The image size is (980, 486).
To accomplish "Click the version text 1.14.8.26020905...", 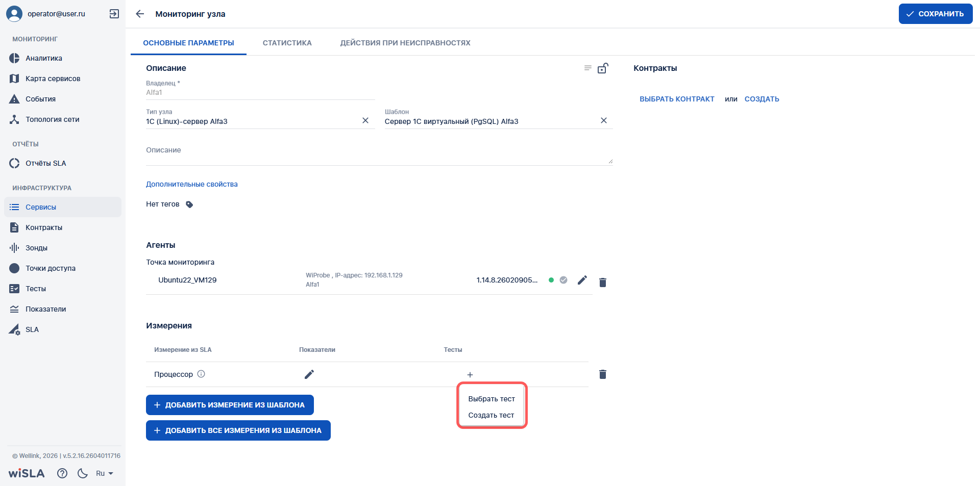I will (507, 280).
